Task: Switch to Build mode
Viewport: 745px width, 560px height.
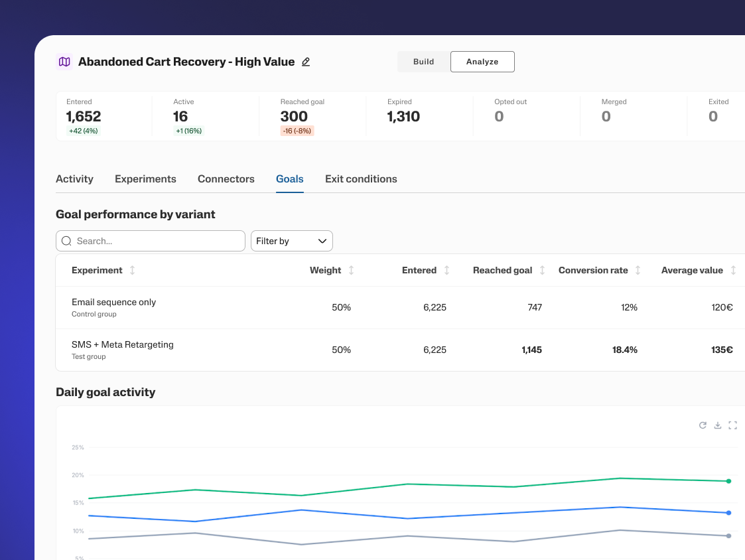Action: click(x=423, y=62)
